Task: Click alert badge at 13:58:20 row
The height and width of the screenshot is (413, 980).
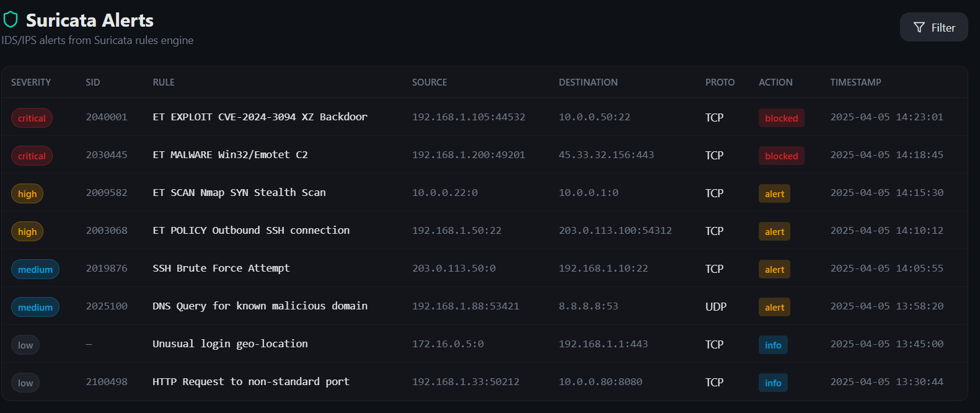Action: tap(775, 307)
